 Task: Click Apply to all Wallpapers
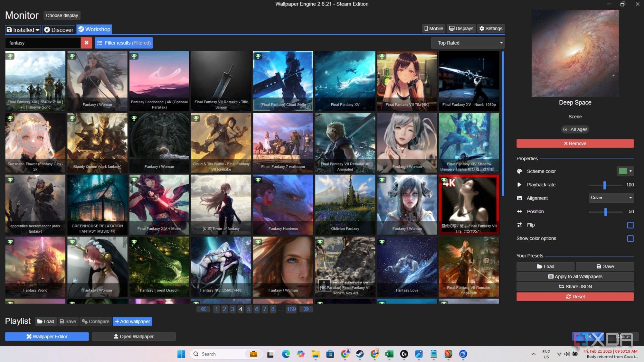coord(575,276)
